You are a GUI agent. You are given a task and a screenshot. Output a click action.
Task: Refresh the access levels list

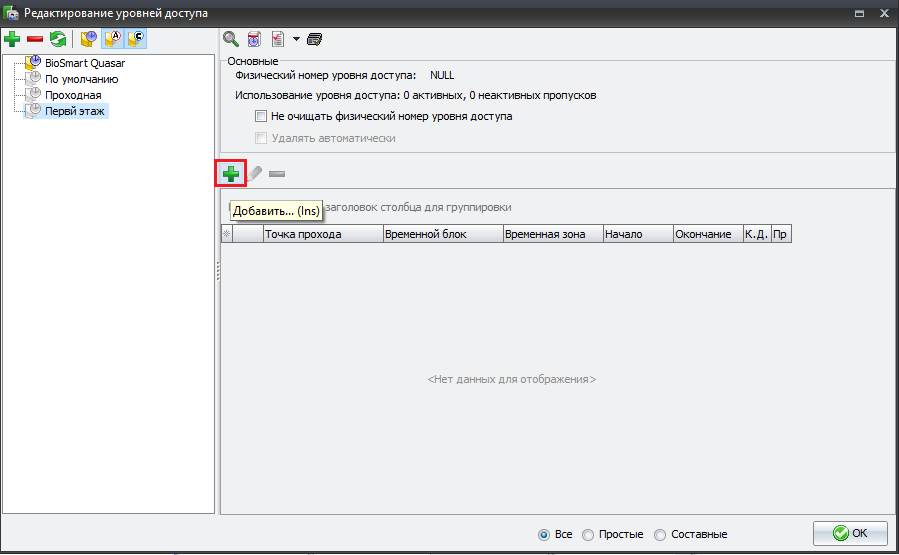pyautogui.click(x=58, y=39)
